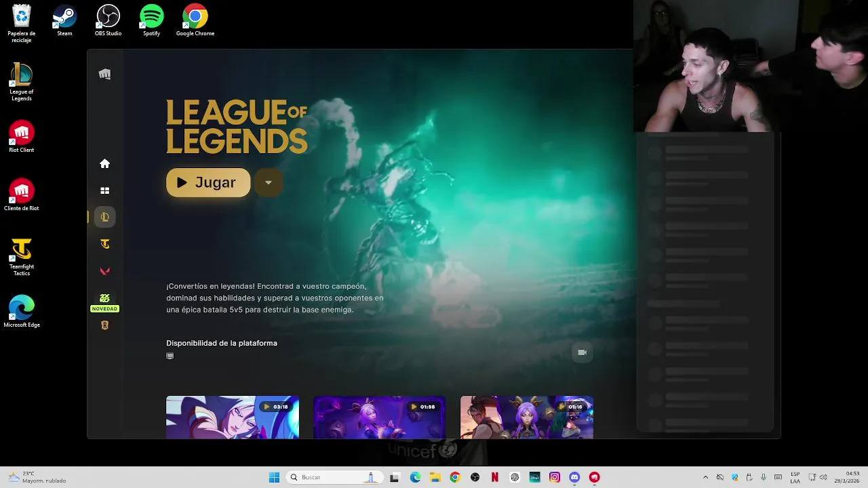Switch to Riot Client from the taskbar

(x=595, y=477)
